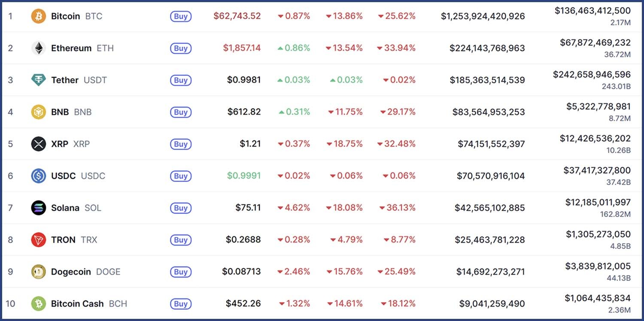Image resolution: width=644 pixels, height=321 pixels.
Task: Open the Tether USDT coin link
Action: pyautogui.click(x=79, y=80)
